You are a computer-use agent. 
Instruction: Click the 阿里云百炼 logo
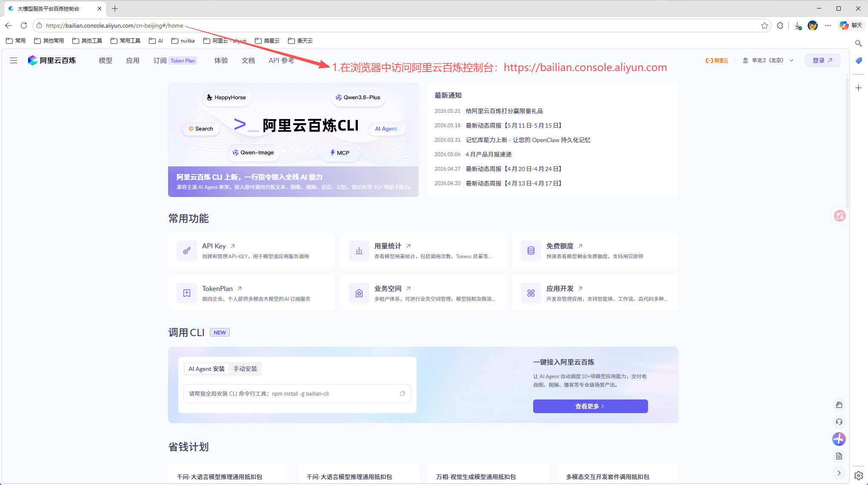click(52, 60)
